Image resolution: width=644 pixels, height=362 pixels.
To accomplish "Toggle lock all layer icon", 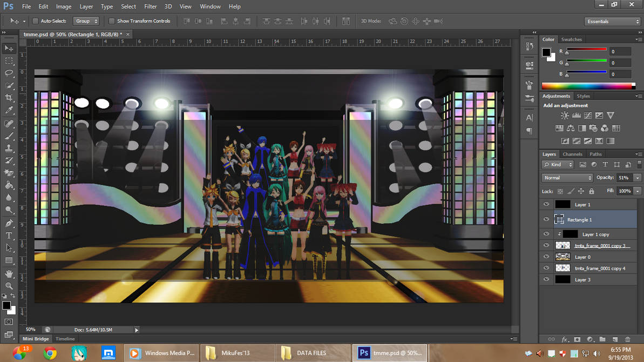I will (x=592, y=191).
